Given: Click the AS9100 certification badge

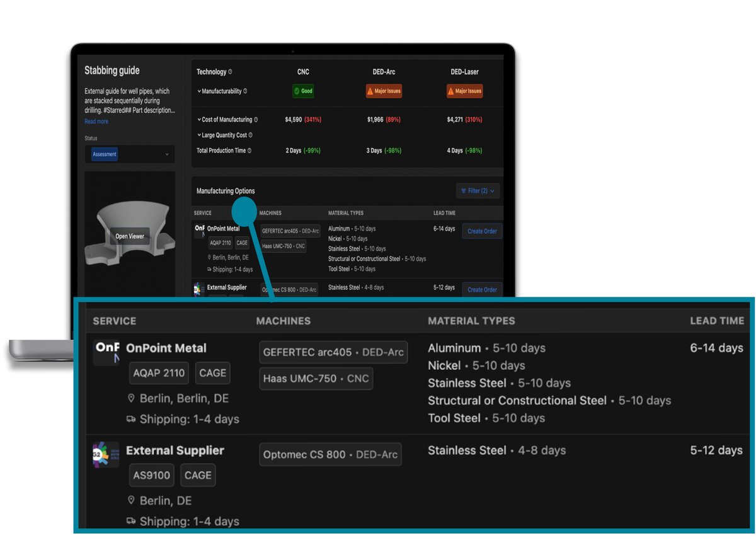Looking at the screenshot, I should pos(152,475).
